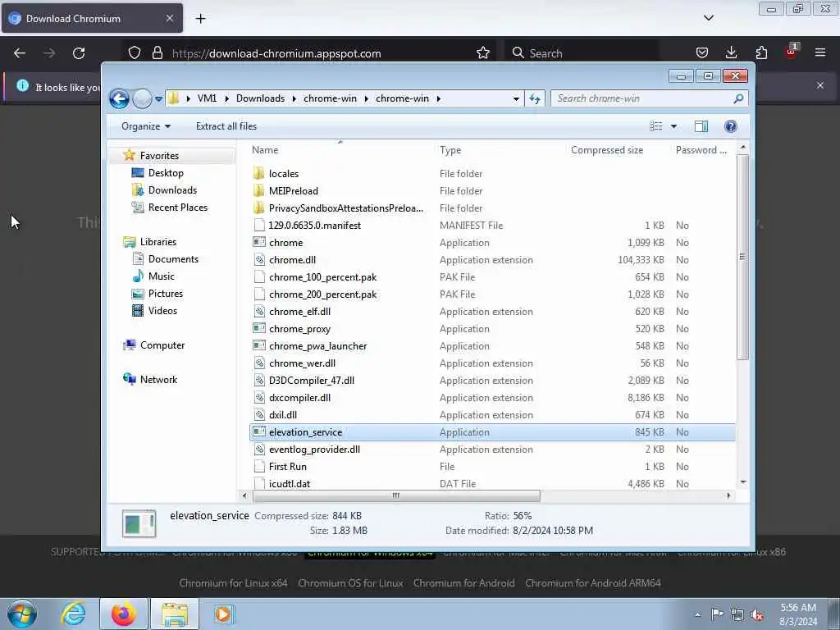Click the Firefox list all tabs chevron
The image size is (840, 630).
tap(708, 18)
